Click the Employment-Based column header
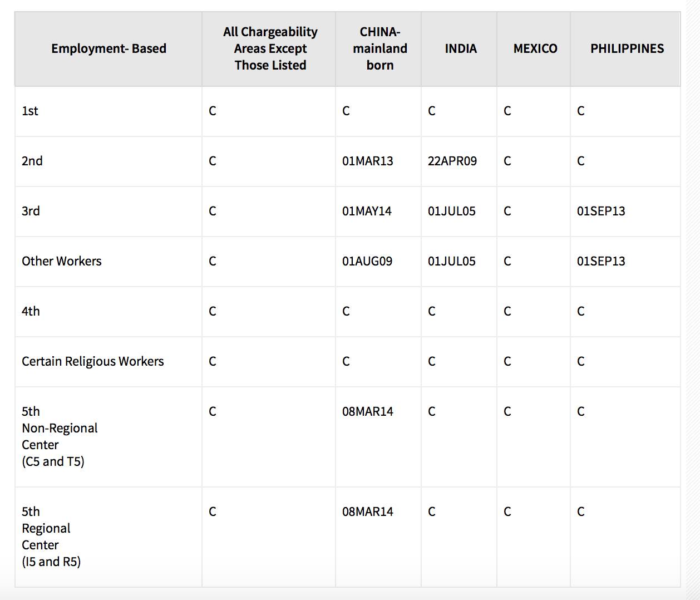This screenshot has height=600, width=700. [x=109, y=48]
